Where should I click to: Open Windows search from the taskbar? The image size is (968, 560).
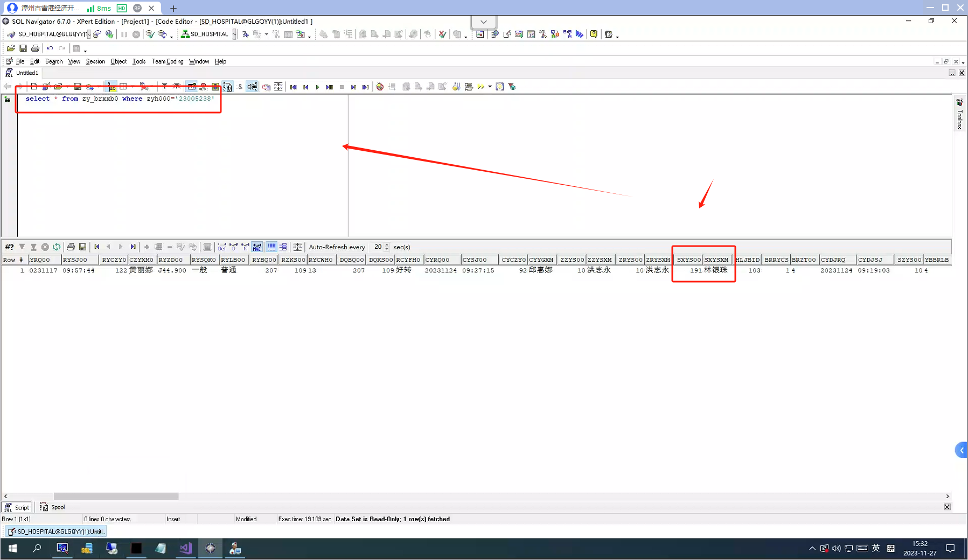pyautogui.click(x=37, y=549)
